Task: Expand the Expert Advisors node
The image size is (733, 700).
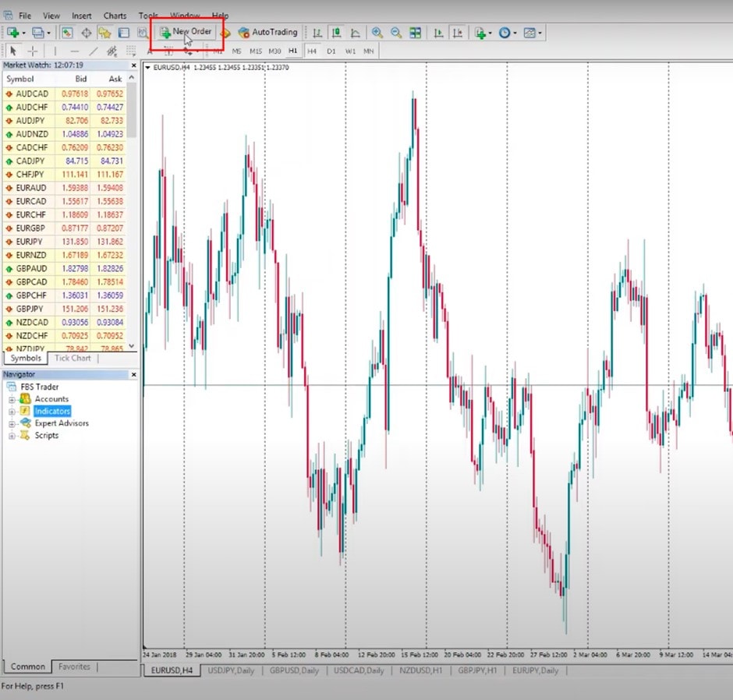Action: coord(12,423)
